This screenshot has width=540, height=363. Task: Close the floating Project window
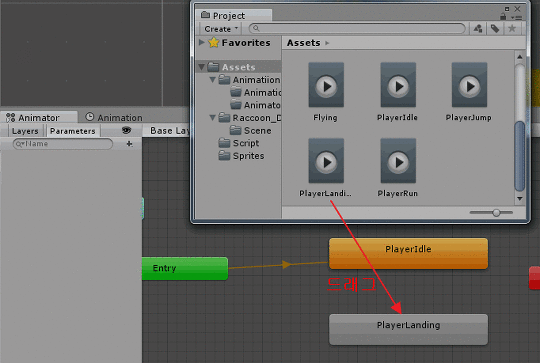517,9
